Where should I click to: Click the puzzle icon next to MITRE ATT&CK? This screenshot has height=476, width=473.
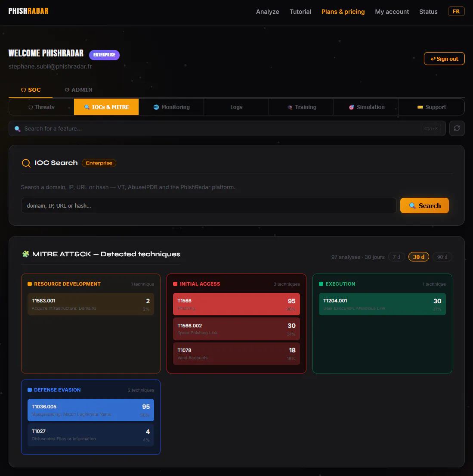click(26, 254)
